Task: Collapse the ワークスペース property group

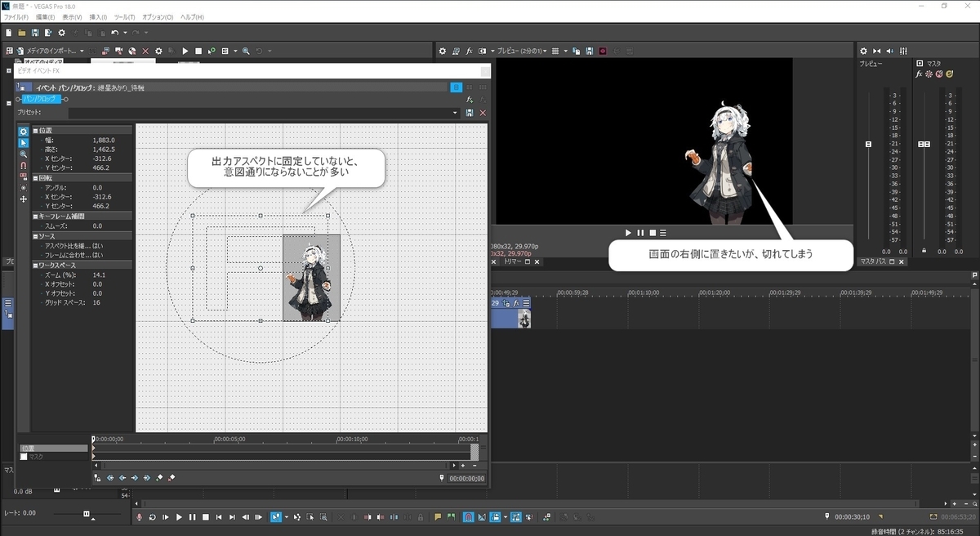Action: 36,266
